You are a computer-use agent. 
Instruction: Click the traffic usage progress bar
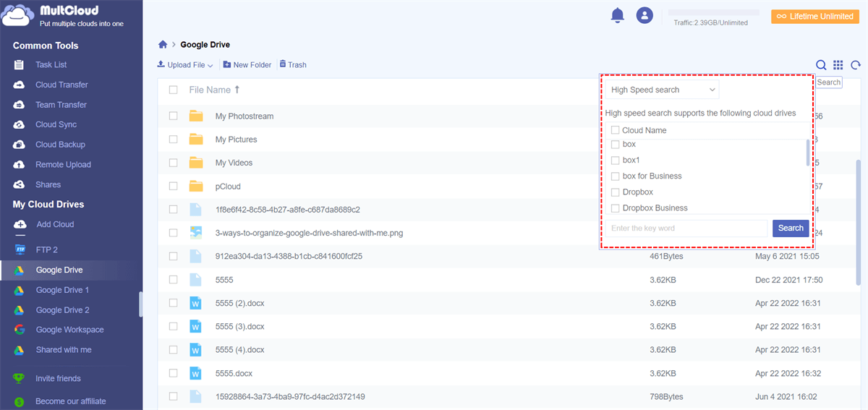pos(713,13)
